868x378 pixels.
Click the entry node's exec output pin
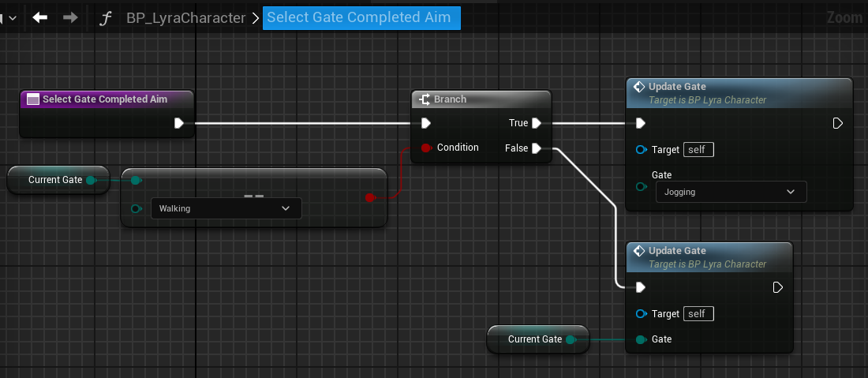[x=179, y=123]
